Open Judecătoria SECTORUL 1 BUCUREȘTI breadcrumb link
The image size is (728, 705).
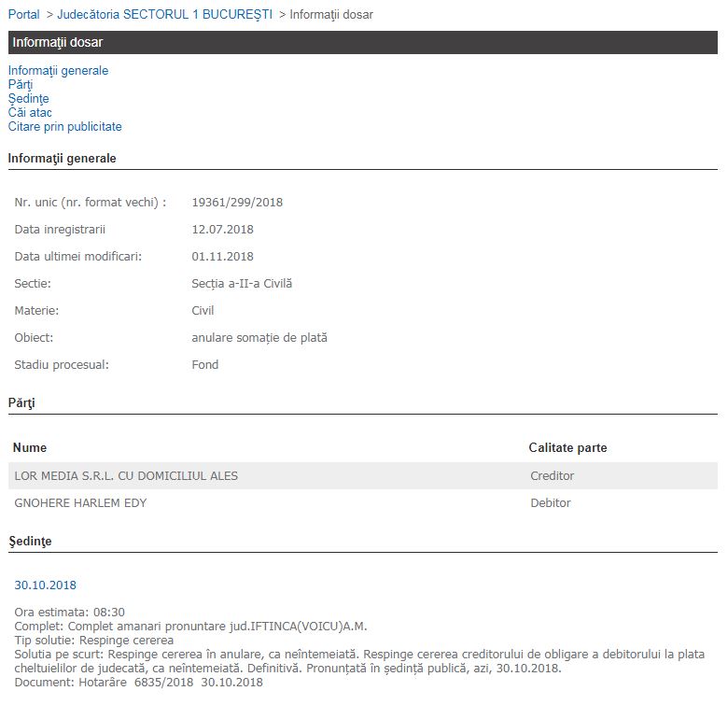click(164, 15)
